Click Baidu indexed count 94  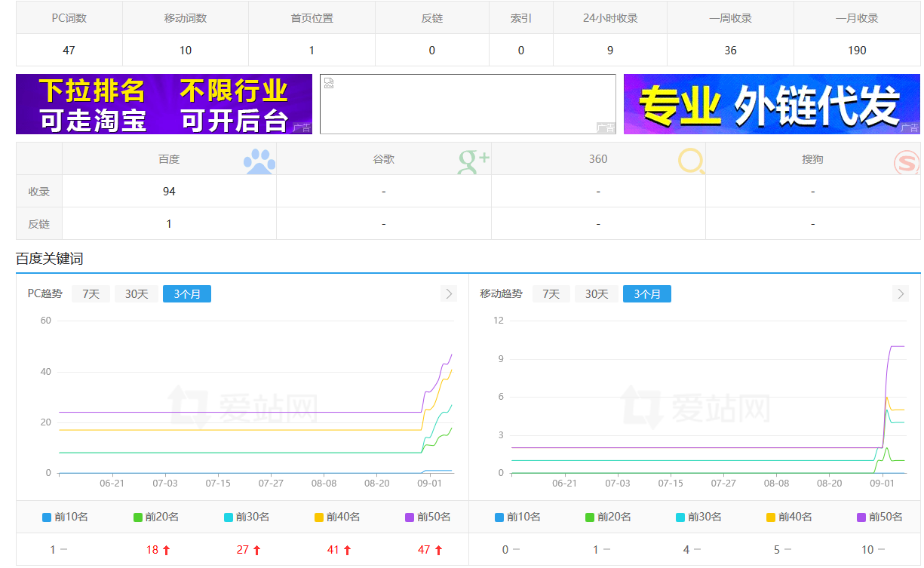pyautogui.click(x=169, y=192)
